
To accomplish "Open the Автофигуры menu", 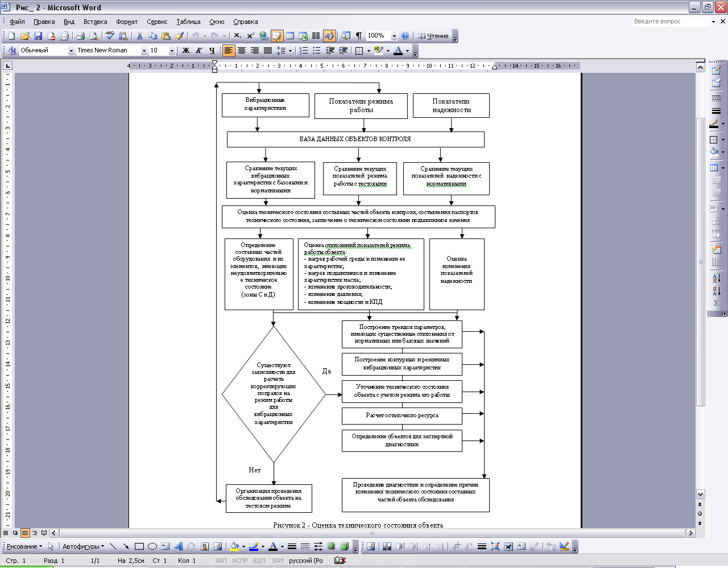I will [83, 546].
